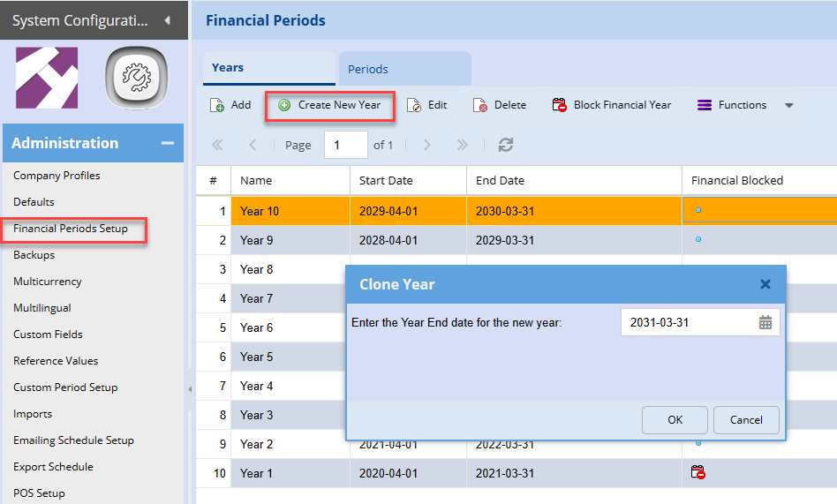Click the Delete toolbar button
The height and width of the screenshot is (504, 837).
500,105
